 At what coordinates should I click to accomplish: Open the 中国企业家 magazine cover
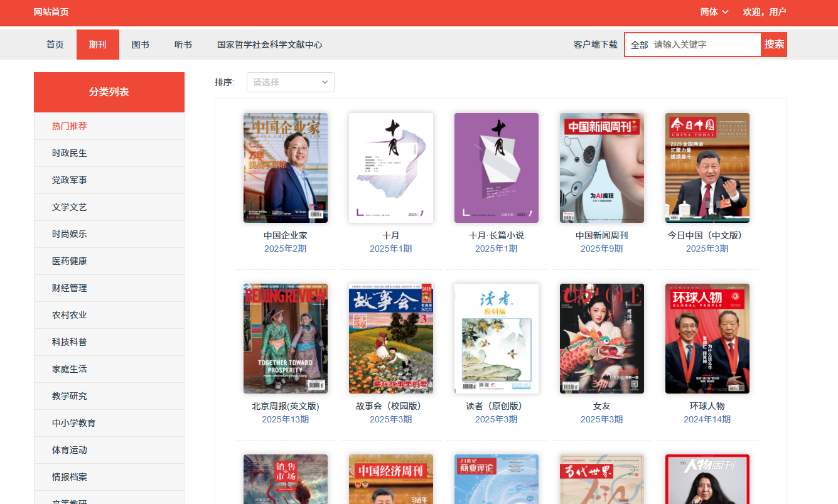pos(286,168)
